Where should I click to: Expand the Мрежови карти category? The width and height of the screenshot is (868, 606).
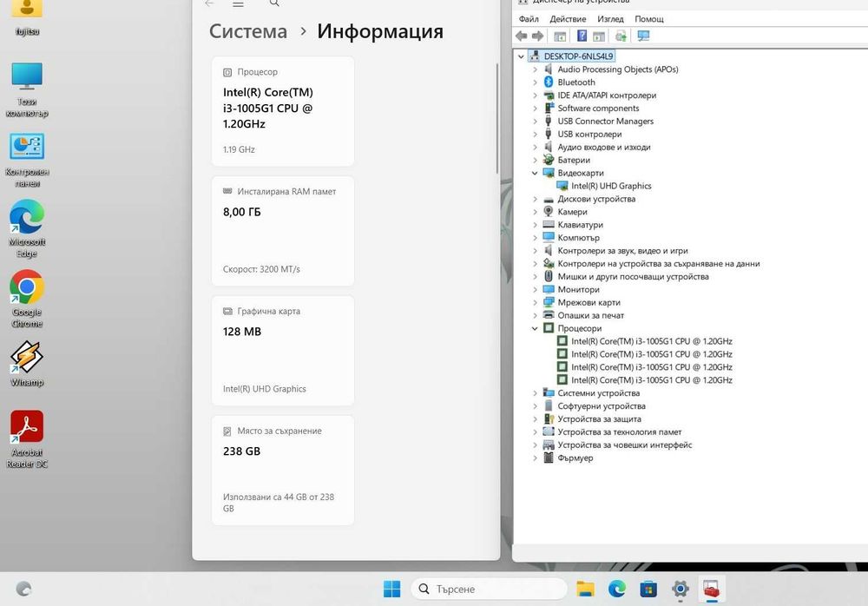(x=535, y=302)
